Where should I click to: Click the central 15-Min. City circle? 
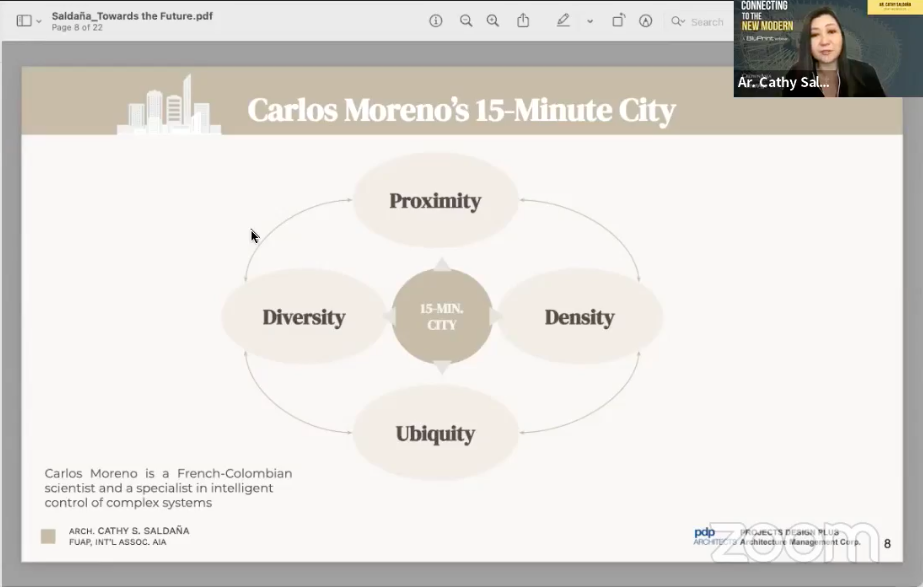441,317
